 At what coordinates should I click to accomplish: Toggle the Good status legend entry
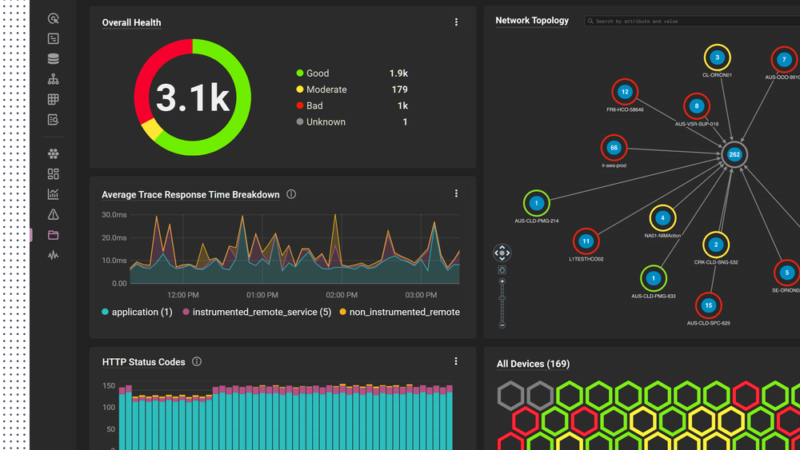point(317,73)
